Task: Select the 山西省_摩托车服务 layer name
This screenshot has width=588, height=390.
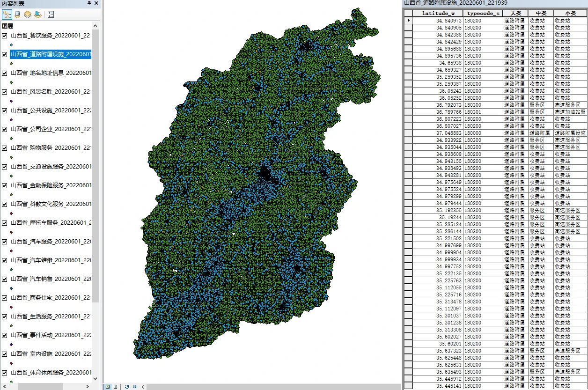Action: tap(51, 223)
